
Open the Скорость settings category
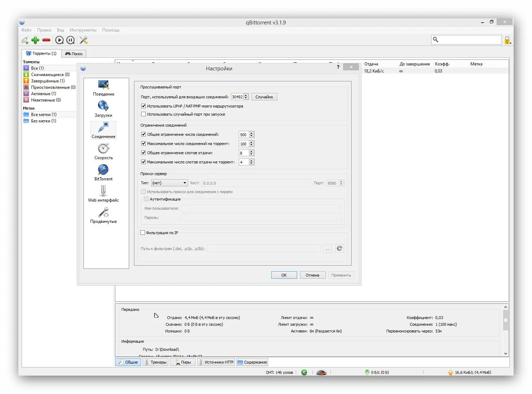(103, 151)
